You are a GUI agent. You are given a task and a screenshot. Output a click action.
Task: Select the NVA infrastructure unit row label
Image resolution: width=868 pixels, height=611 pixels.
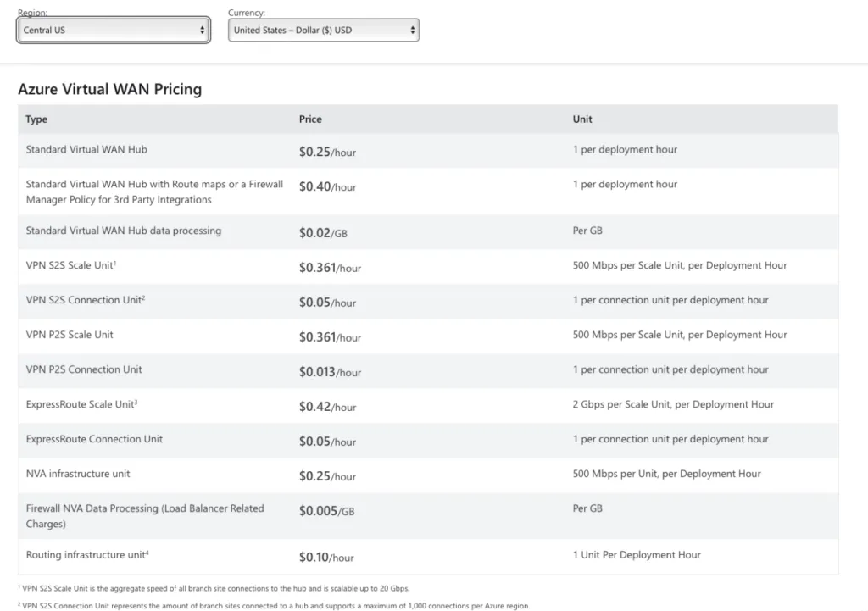click(x=78, y=474)
